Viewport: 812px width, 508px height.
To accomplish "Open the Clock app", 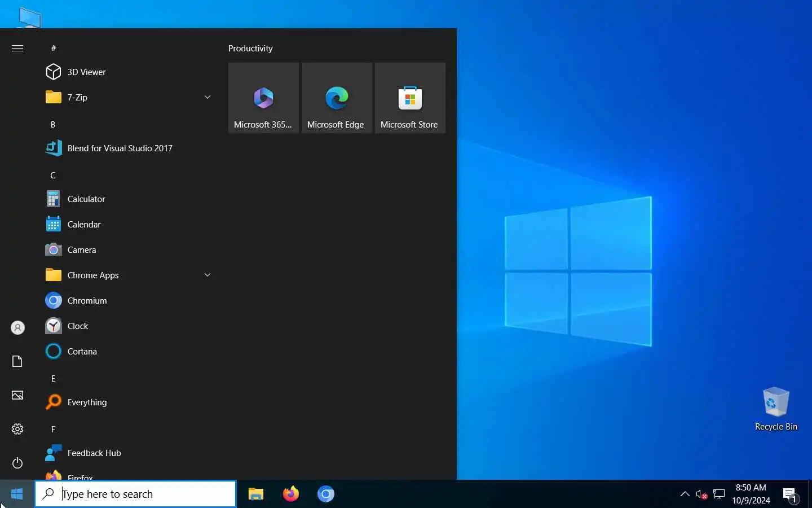I will tap(129, 326).
